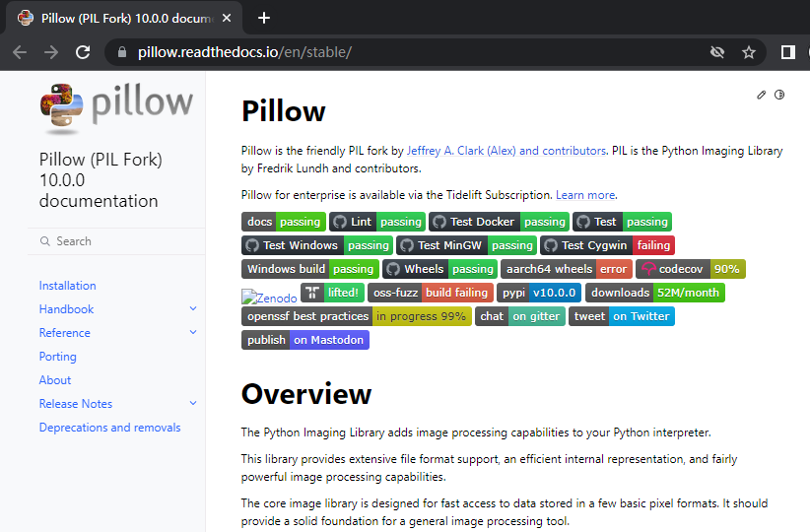
Task: Open the Installation page
Action: click(x=68, y=286)
